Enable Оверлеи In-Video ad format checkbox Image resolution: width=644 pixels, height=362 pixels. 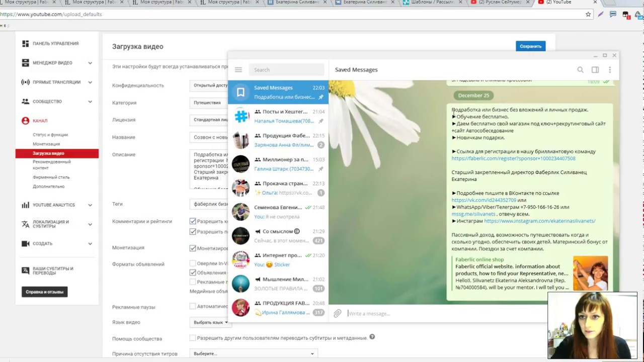193,263
